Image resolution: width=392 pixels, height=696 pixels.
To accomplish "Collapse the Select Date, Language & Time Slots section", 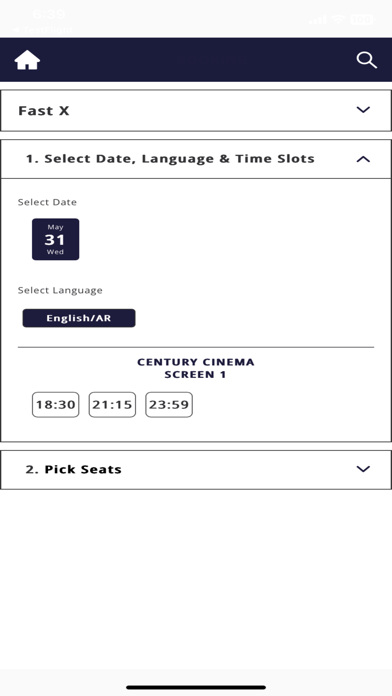I will [363, 159].
